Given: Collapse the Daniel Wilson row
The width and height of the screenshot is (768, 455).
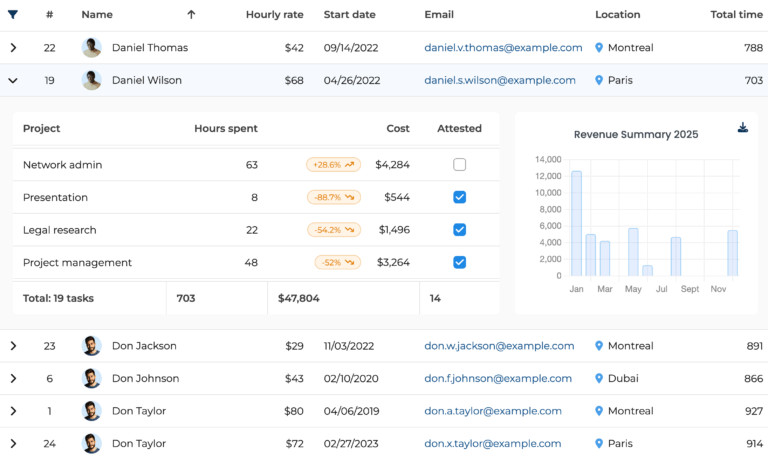Looking at the screenshot, I should (x=13, y=81).
